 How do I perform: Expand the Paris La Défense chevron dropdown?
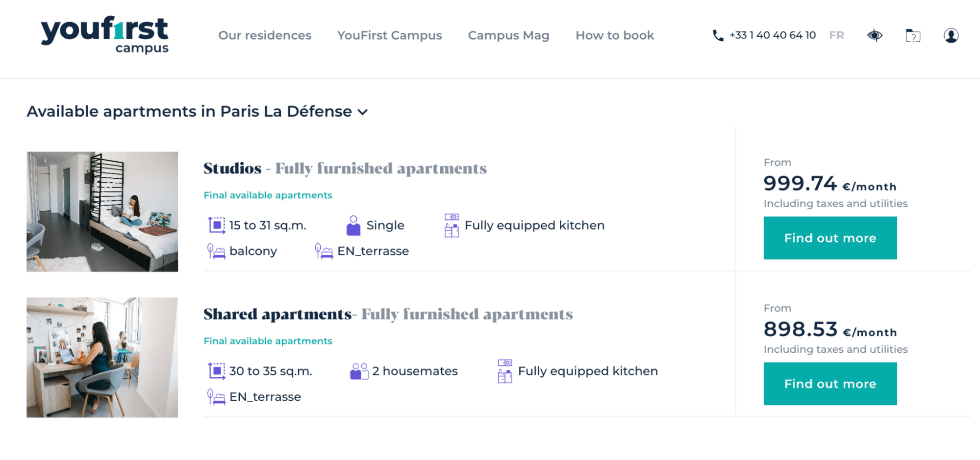click(363, 112)
